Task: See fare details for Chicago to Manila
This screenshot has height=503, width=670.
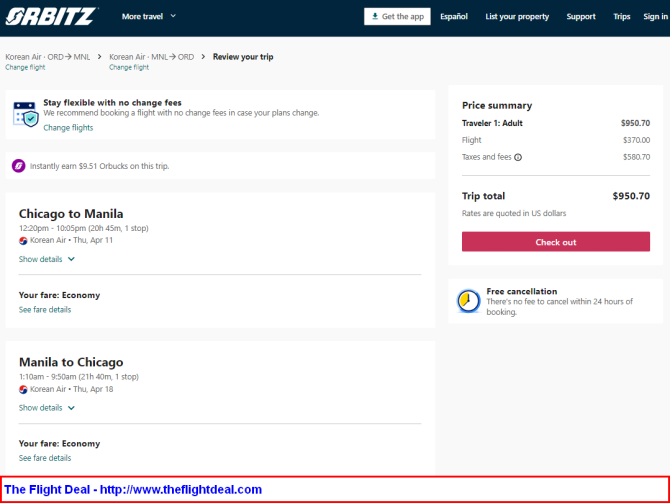Action: click(x=45, y=310)
